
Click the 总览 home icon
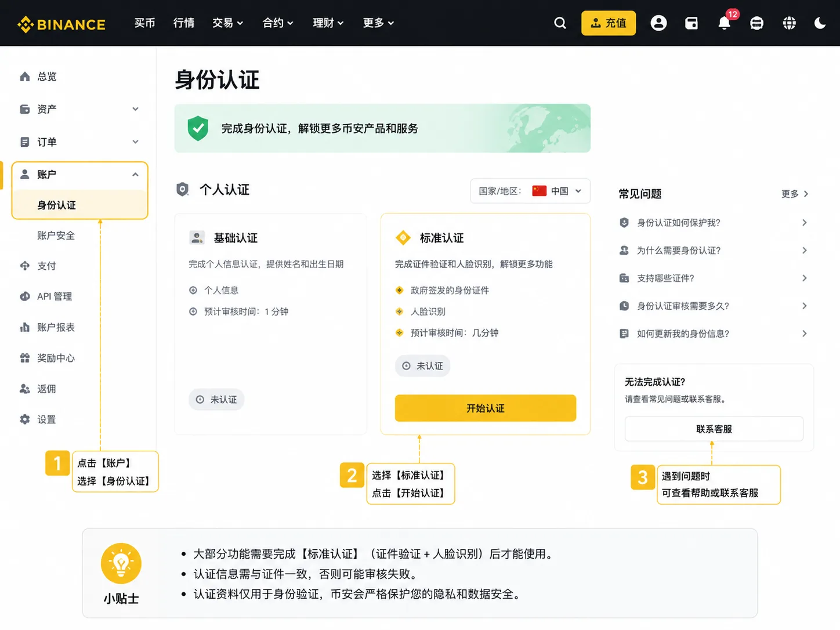[24, 77]
